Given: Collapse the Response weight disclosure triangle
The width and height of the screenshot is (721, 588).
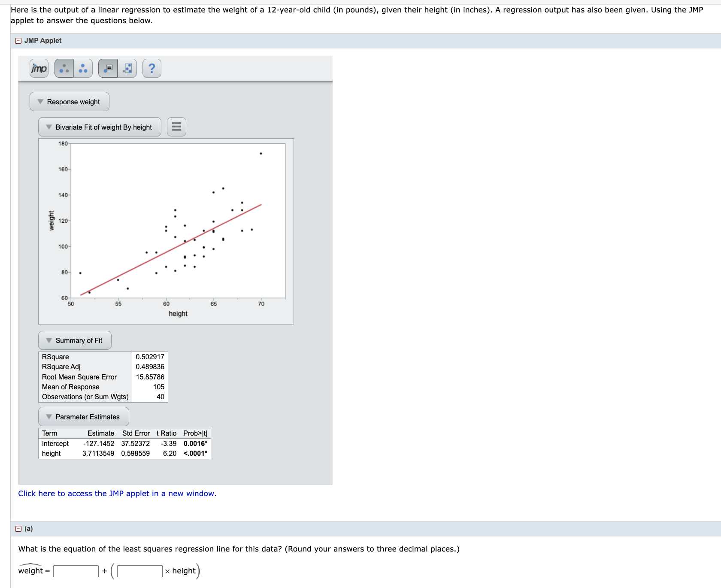Looking at the screenshot, I should coord(40,101).
